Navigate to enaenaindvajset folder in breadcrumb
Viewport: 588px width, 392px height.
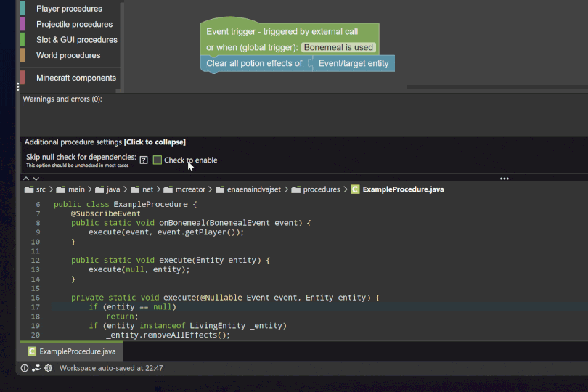248,189
